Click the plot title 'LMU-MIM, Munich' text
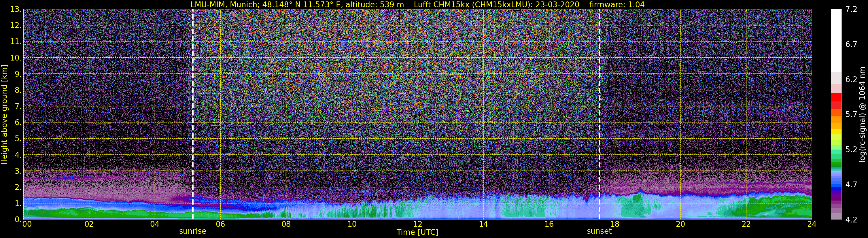Image resolution: width=868 pixels, height=238 pixels. 225,5
